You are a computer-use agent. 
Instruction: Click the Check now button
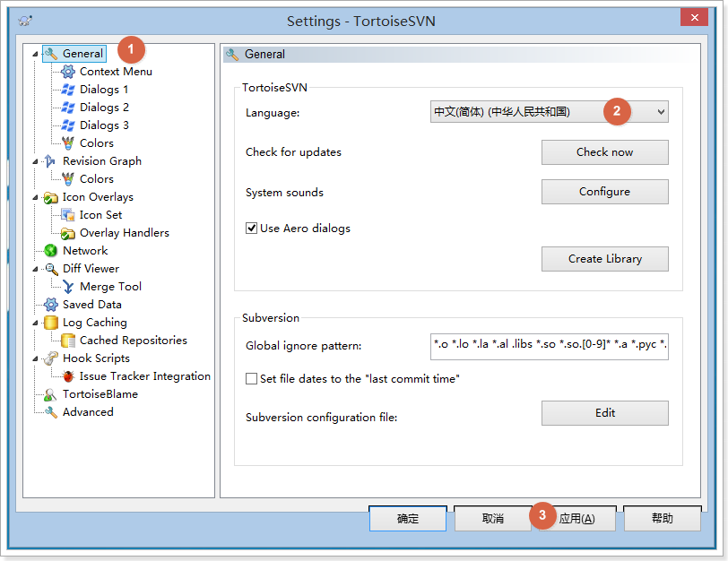[605, 152]
